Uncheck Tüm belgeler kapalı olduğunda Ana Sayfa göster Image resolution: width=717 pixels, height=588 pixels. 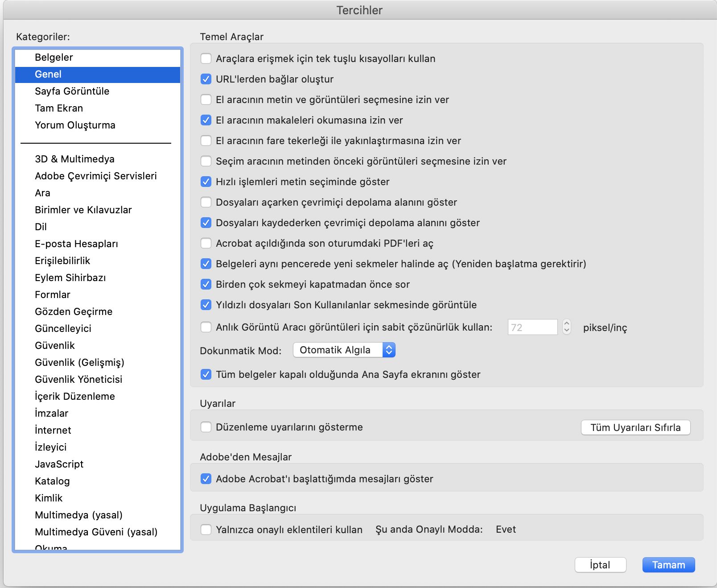(x=206, y=375)
